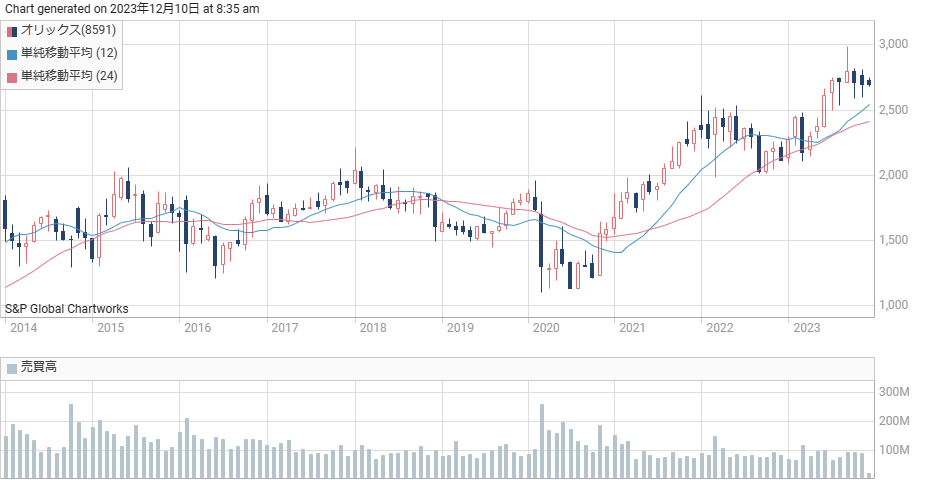
Task: Click the 2017 year label on axis
Action: pos(284,328)
